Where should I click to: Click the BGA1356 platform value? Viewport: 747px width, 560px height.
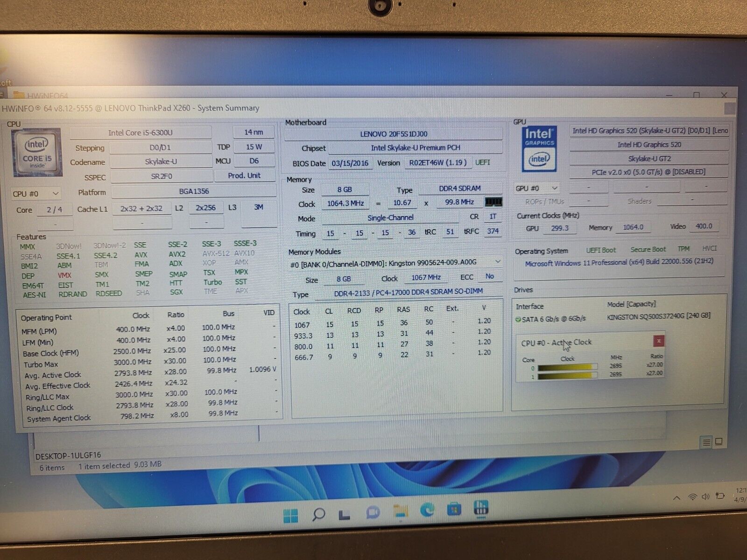click(194, 191)
